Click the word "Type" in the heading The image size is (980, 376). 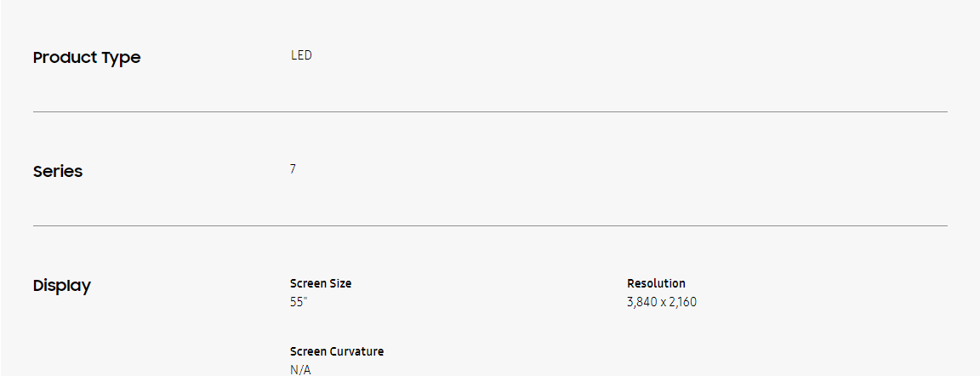click(x=122, y=58)
